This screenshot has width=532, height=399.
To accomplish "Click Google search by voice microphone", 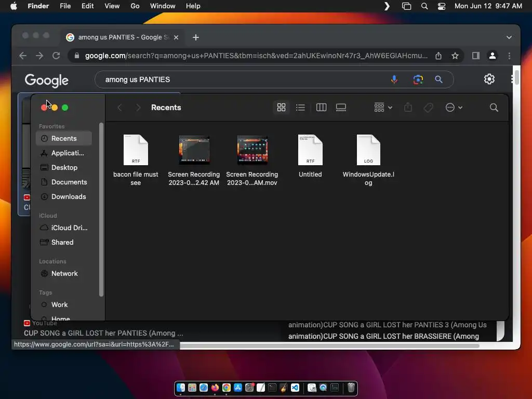I will pos(394,79).
